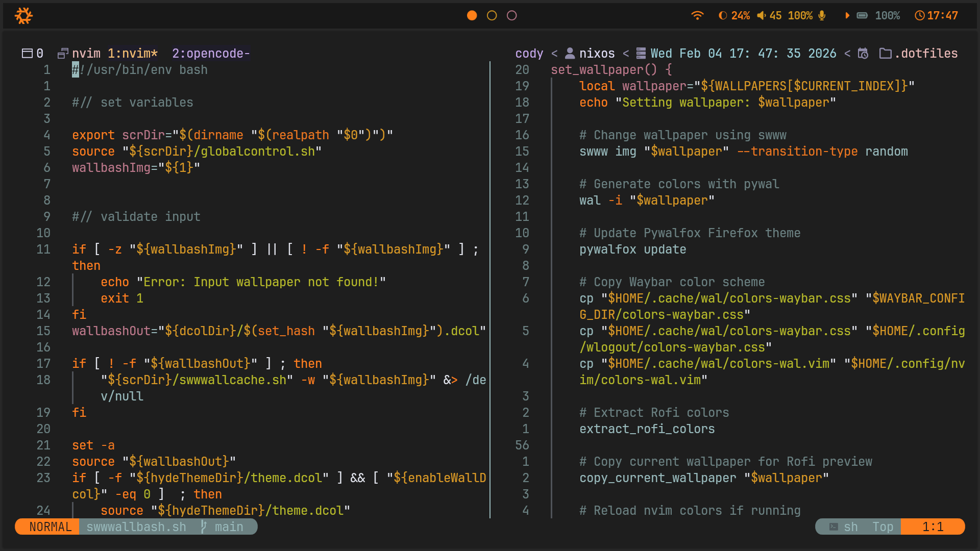Click the 'Setting wallpaper:' echo line

click(x=707, y=103)
